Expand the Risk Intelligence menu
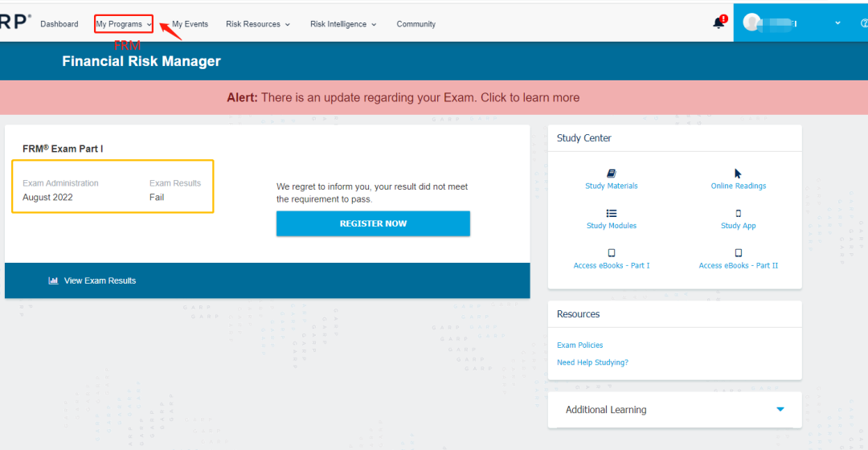868x450 pixels. click(343, 24)
